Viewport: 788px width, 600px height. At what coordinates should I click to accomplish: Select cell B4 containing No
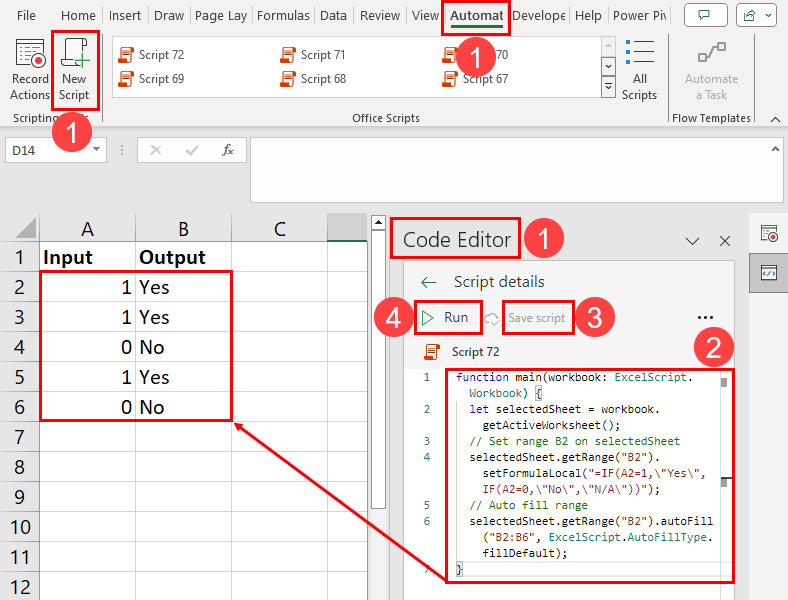(x=183, y=347)
